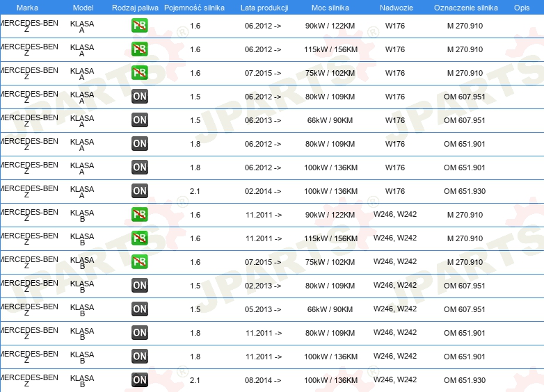
Task: Select the Pojemność silnika column header
Action: click(194, 8)
